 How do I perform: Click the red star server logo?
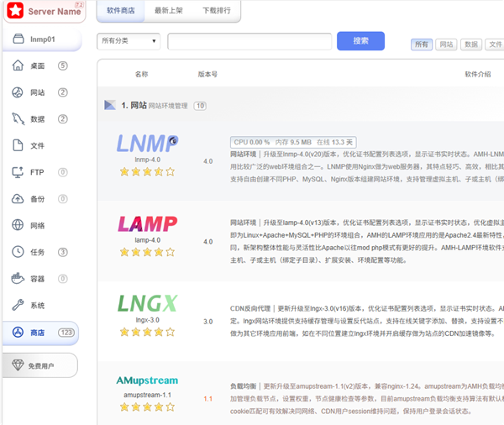click(x=15, y=11)
